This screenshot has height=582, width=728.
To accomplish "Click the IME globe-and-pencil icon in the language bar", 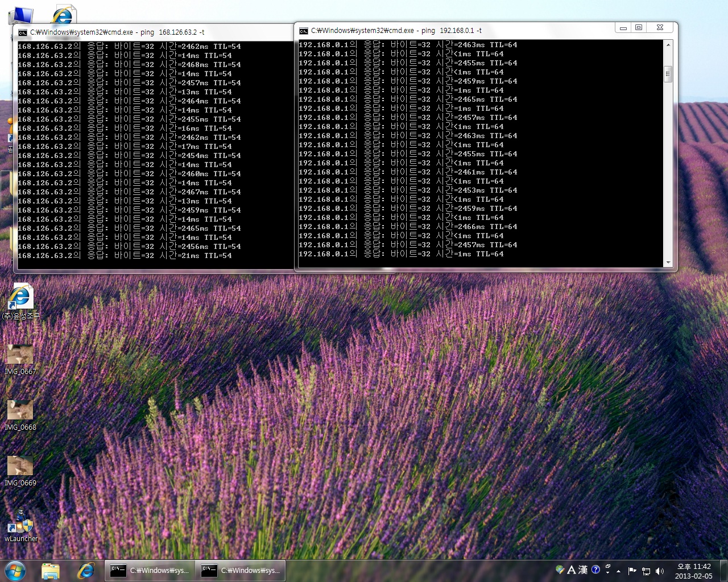I will [x=560, y=569].
